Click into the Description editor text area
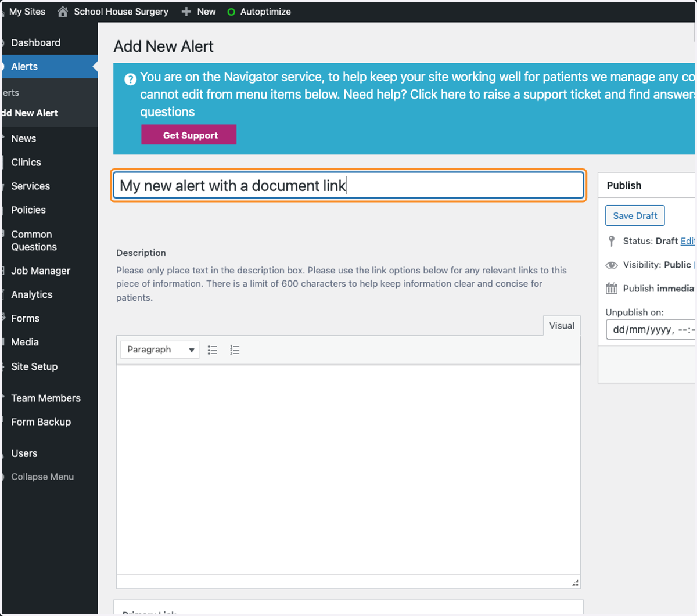 pos(348,470)
